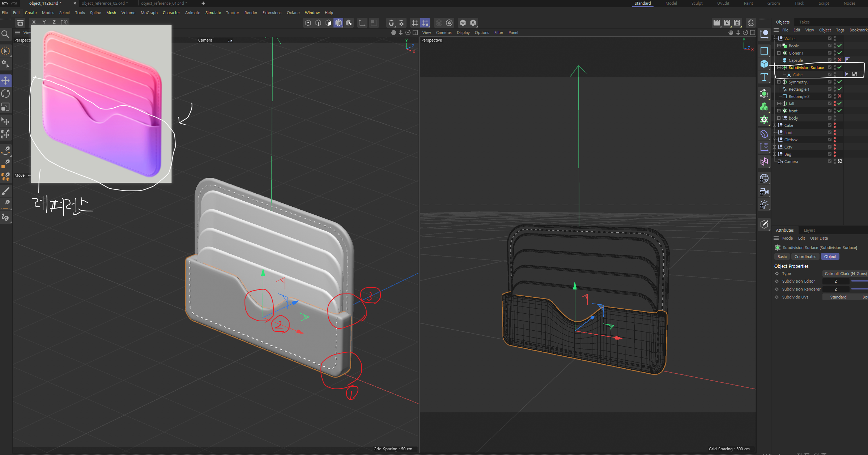The image size is (868, 455).
Task: Expand the Symmetry.1 object
Action: point(779,82)
